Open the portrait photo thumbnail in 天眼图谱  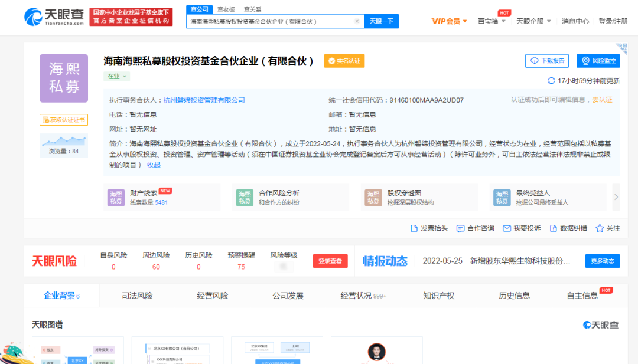click(377, 352)
